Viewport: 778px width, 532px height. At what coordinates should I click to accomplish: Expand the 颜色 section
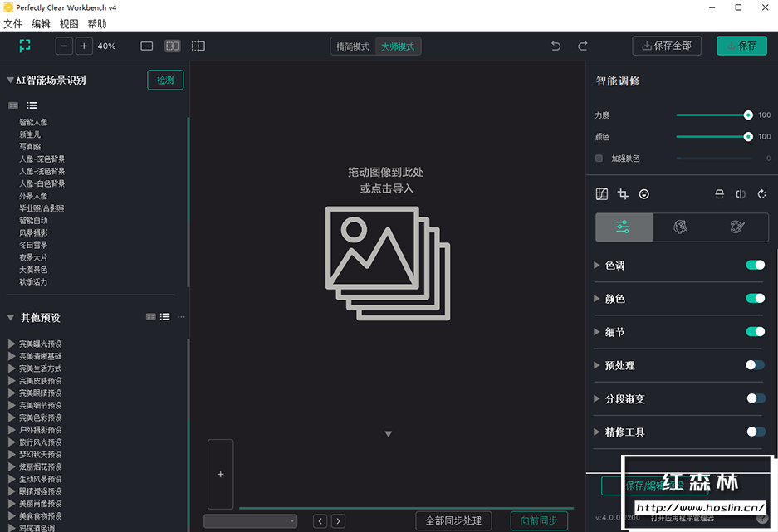pos(596,299)
